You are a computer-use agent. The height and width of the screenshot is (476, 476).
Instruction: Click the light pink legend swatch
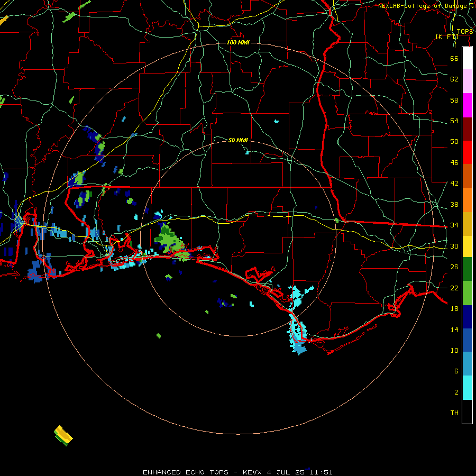[467, 81]
